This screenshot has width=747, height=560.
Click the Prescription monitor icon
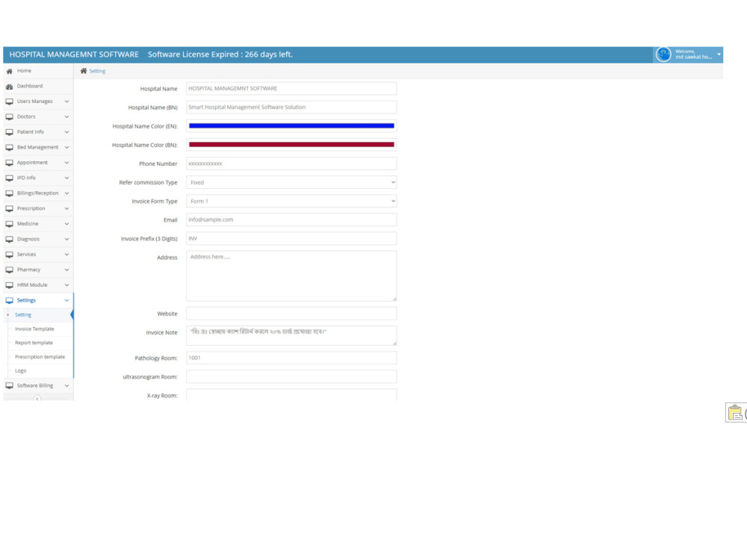[9, 208]
